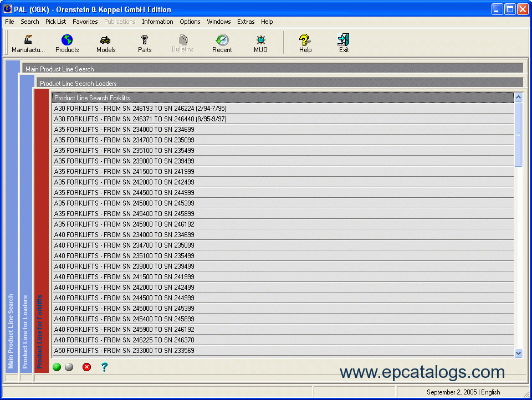Image resolution: width=532 pixels, height=400 pixels.
Task: Open the Information menu
Action: point(157,22)
